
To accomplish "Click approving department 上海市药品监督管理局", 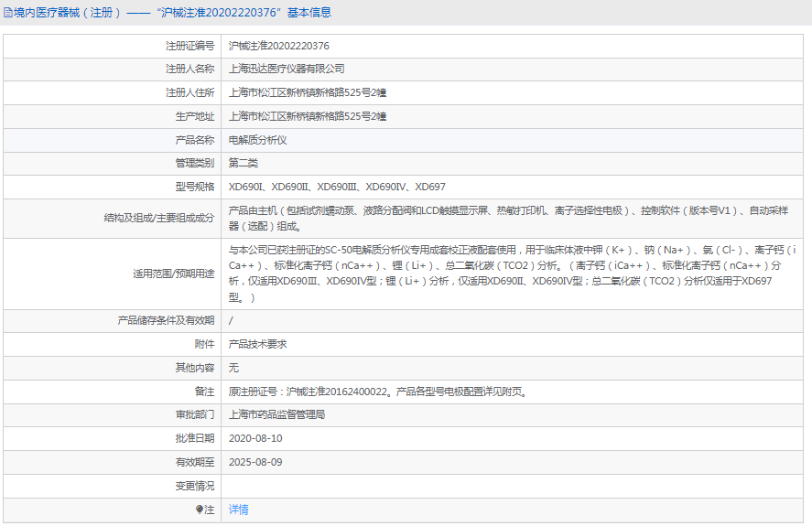I will [276, 414].
